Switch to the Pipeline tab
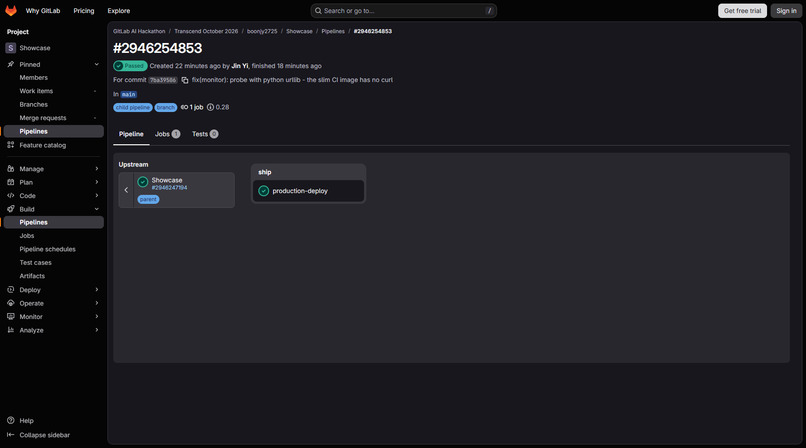Viewport: 806px width, 448px height. 131,134
